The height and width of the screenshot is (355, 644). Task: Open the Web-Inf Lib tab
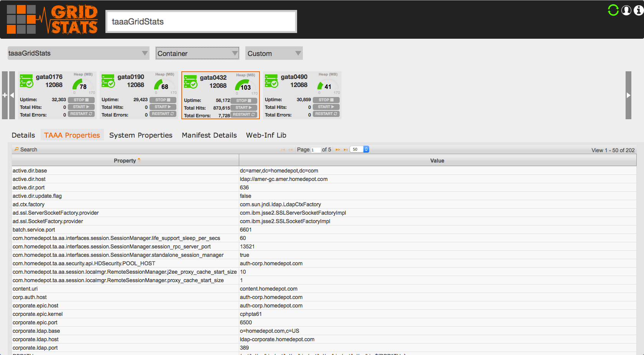click(x=266, y=135)
